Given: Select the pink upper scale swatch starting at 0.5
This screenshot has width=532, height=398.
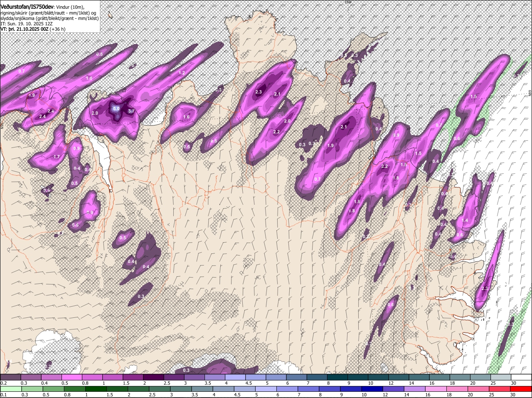Looking at the screenshot, I should pos(71,377).
